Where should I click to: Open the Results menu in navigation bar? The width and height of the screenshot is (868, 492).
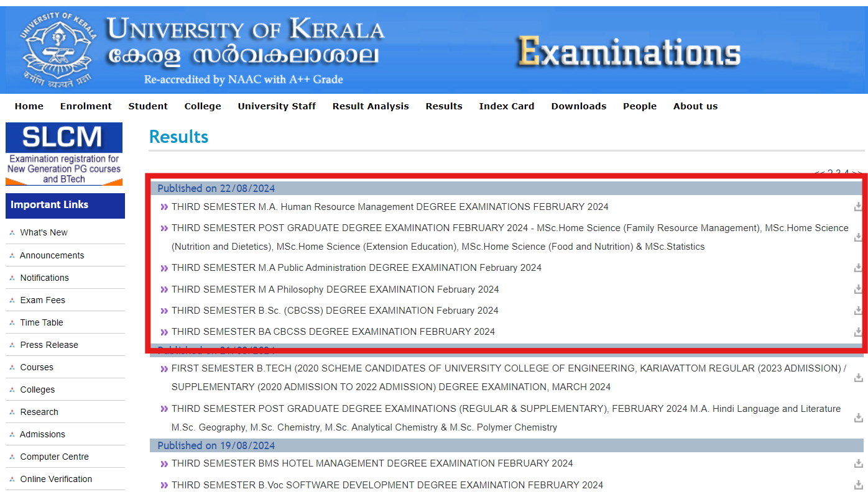(x=443, y=106)
